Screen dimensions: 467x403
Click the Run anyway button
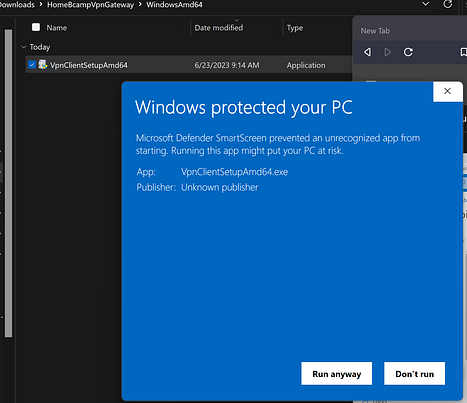[x=337, y=374]
